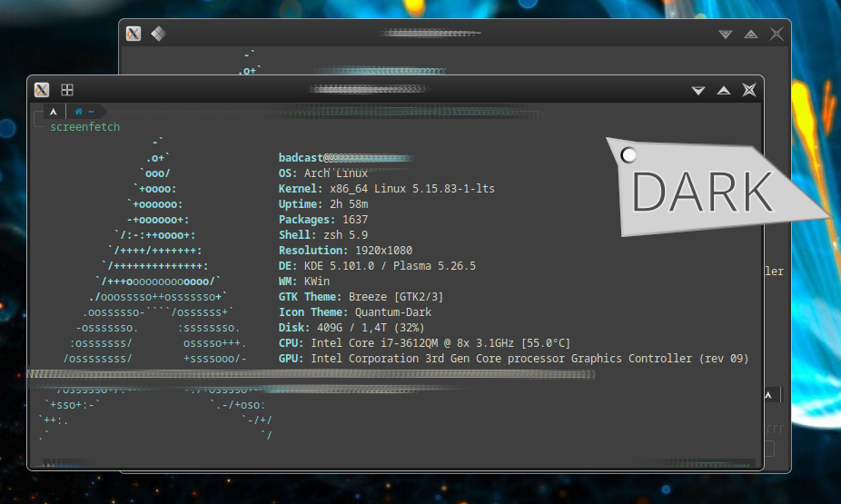
Task: Select the 'Kernel: x86_64 Linux 5.15.83-1-lts' line
Action: [386, 189]
